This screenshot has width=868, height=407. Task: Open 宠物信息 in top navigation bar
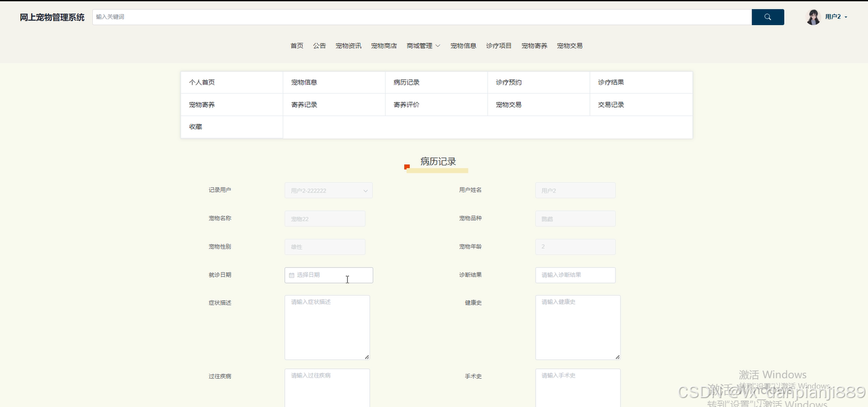(x=463, y=46)
